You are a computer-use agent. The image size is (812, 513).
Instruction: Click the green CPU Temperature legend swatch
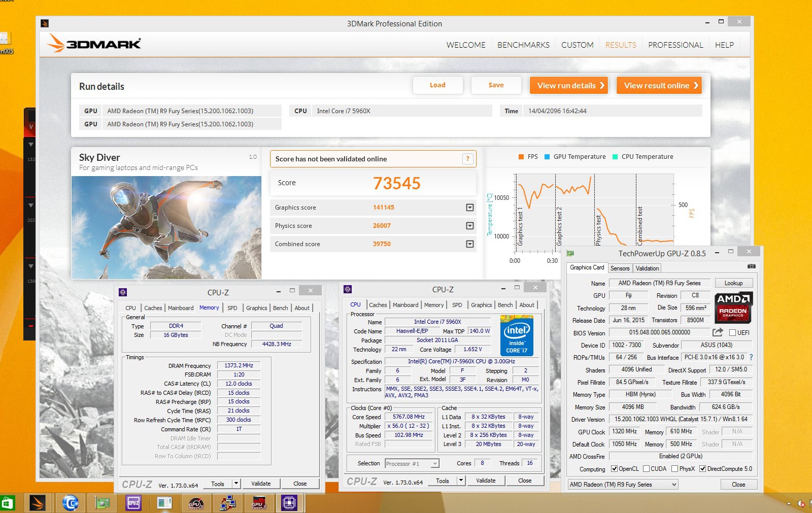(x=615, y=157)
